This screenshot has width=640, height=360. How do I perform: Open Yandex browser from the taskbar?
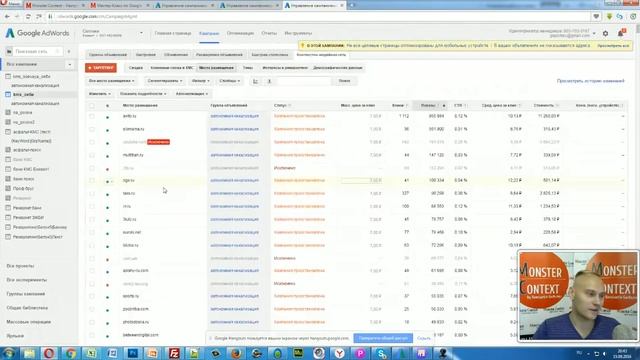pos(339,353)
